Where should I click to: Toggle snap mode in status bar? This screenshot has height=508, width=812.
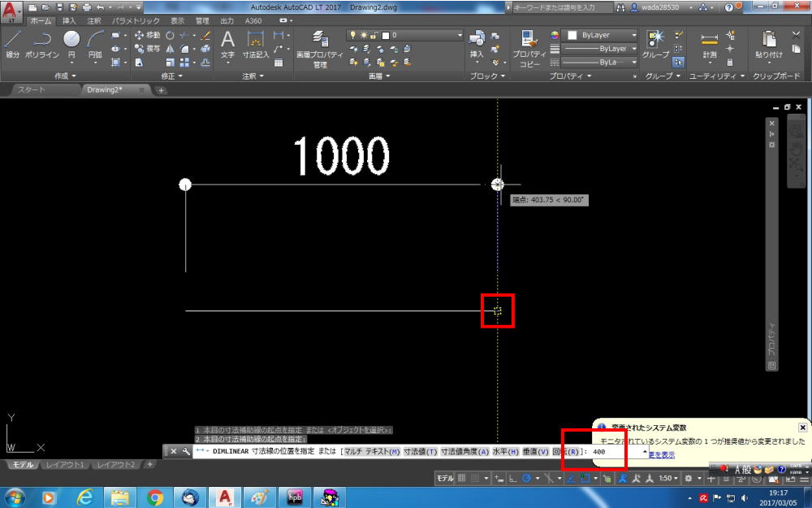point(474,479)
